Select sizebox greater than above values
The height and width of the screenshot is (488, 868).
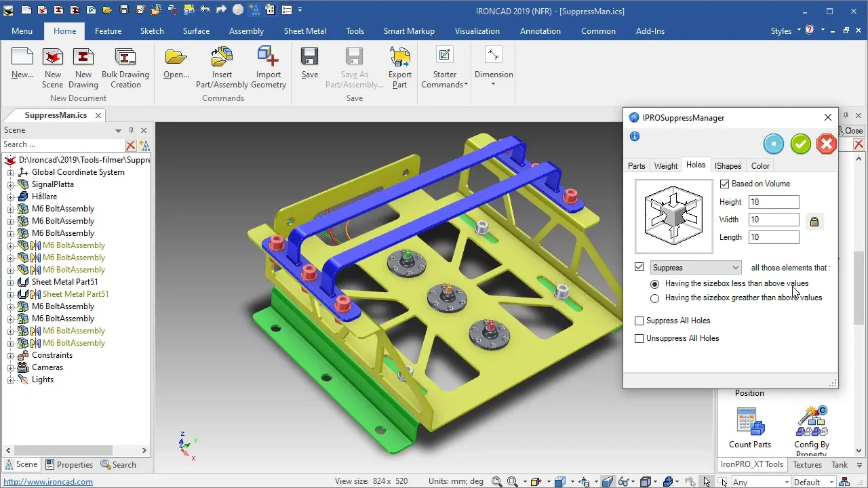pos(654,298)
